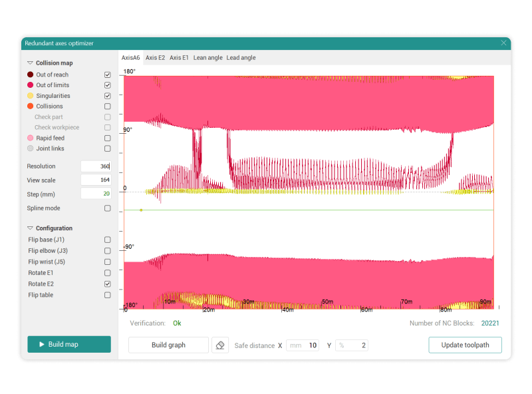
Task: Click the dark red Out of reach color dot
Action: point(31,75)
